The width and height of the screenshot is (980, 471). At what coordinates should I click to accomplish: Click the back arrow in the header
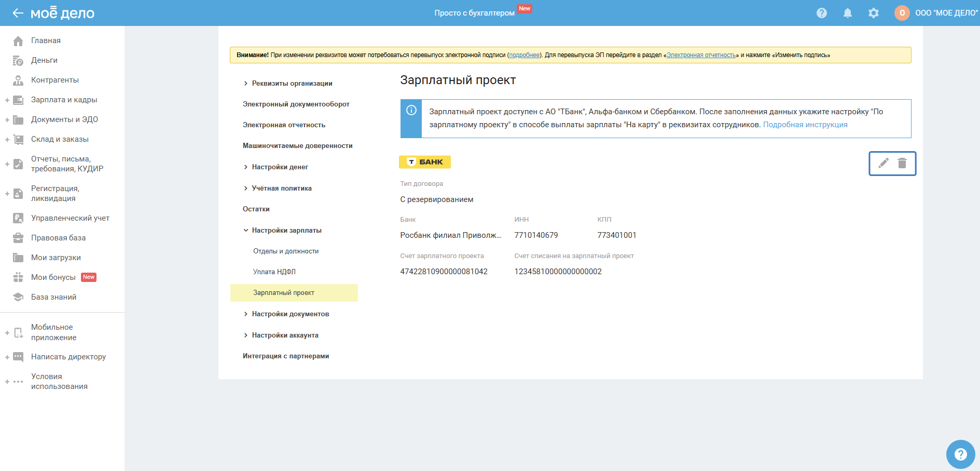tap(18, 13)
